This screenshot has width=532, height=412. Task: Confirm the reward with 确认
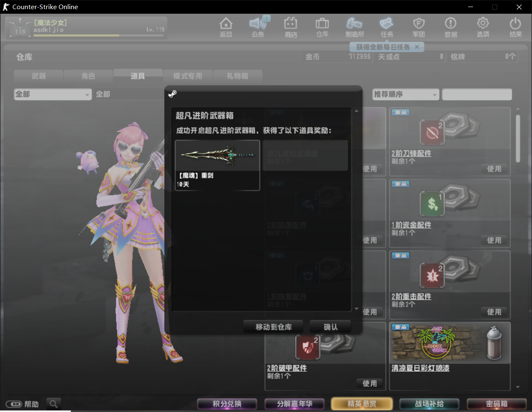click(331, 327)
